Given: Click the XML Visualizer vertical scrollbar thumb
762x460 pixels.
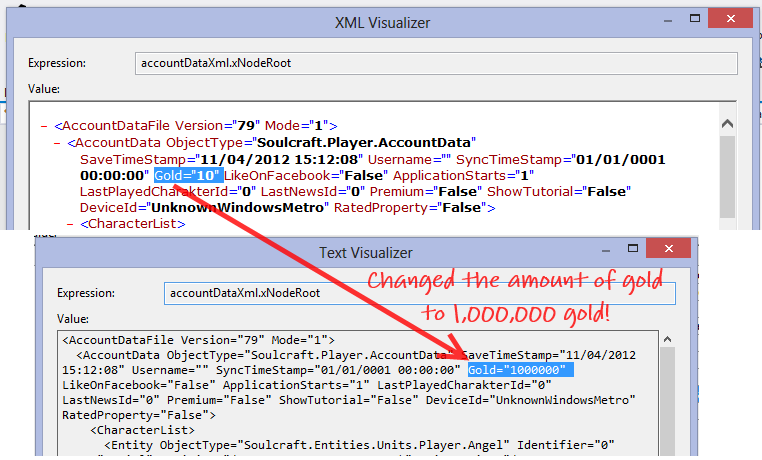Looking at the screenshot, I should 727,177.
